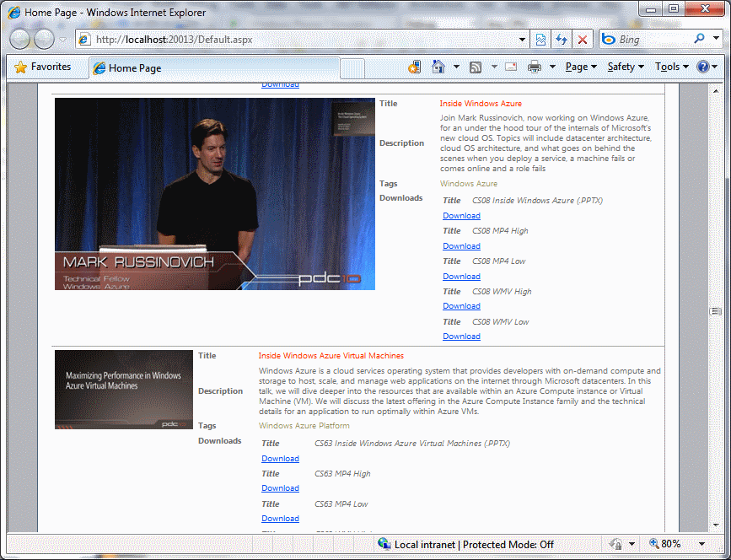Click the Home icon in command bar
The image size is (731, 560).
click(x=438, y=67)
